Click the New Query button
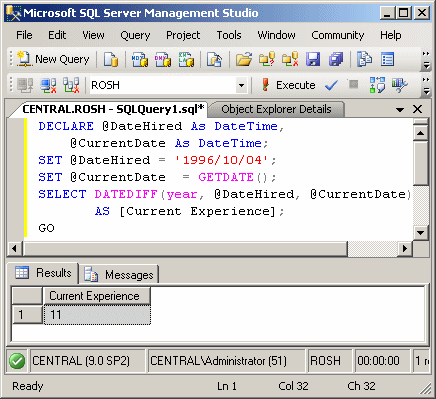 pos(53,59)
